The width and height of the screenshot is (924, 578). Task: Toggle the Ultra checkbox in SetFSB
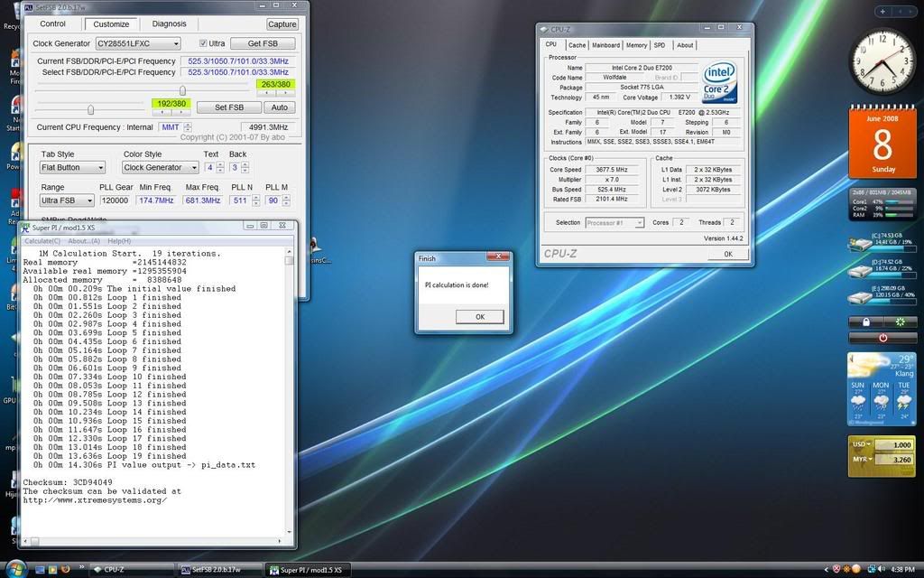(x=203, y=43)
